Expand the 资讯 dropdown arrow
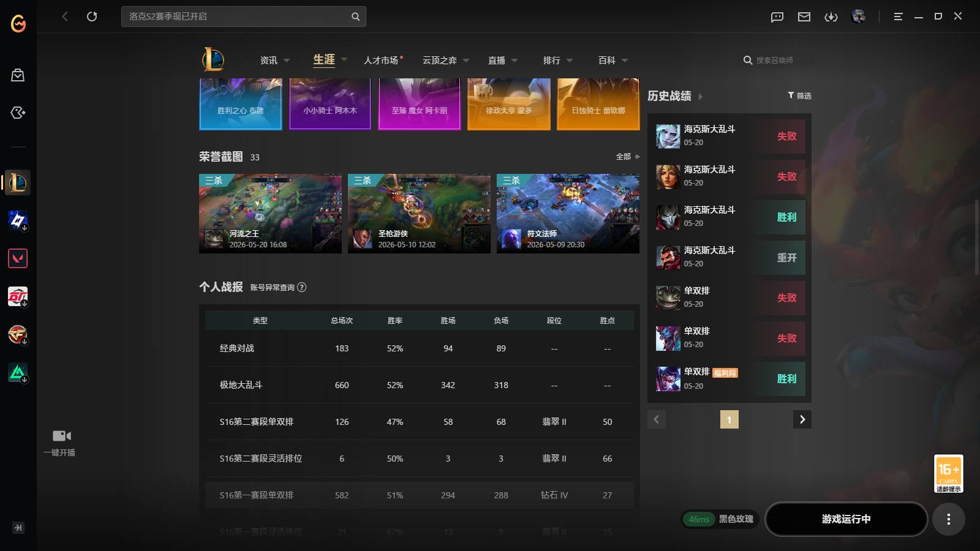 click(287, 61)
